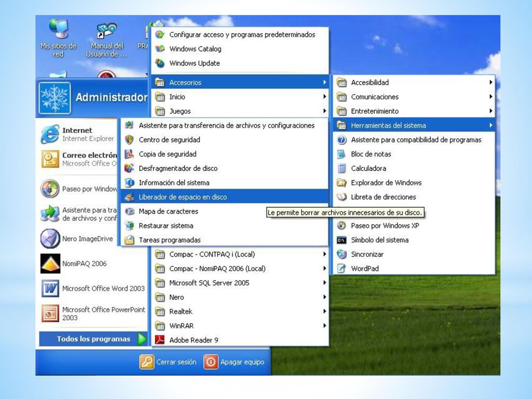Open Nero ImageDrive icon
The width and height of the screenshot is (532, 399).
(x=50, y=239)
